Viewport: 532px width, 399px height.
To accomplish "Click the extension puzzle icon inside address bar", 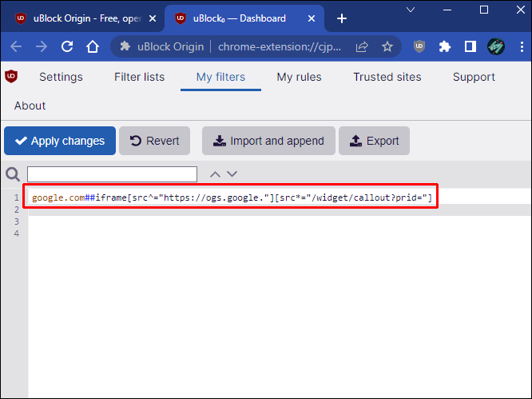I will (x=125, y=46).
